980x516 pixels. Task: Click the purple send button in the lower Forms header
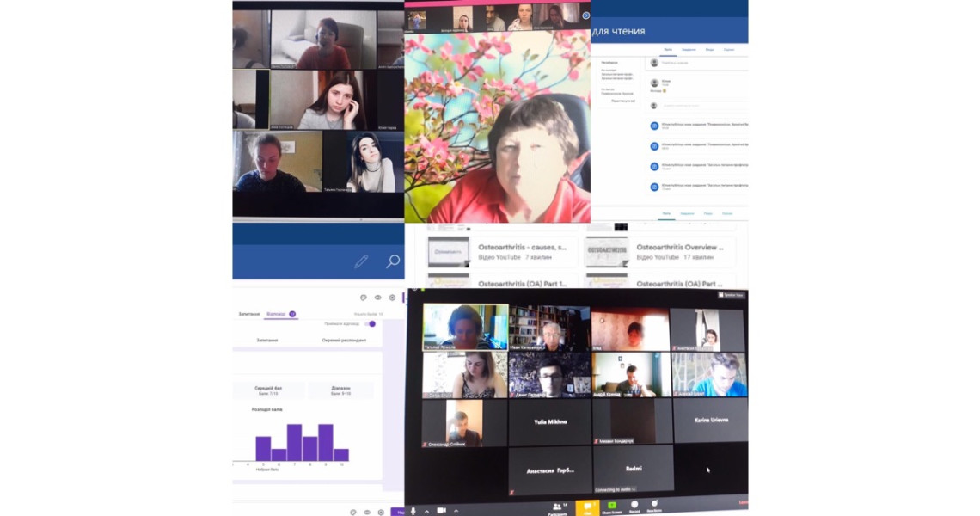(397, 512)
